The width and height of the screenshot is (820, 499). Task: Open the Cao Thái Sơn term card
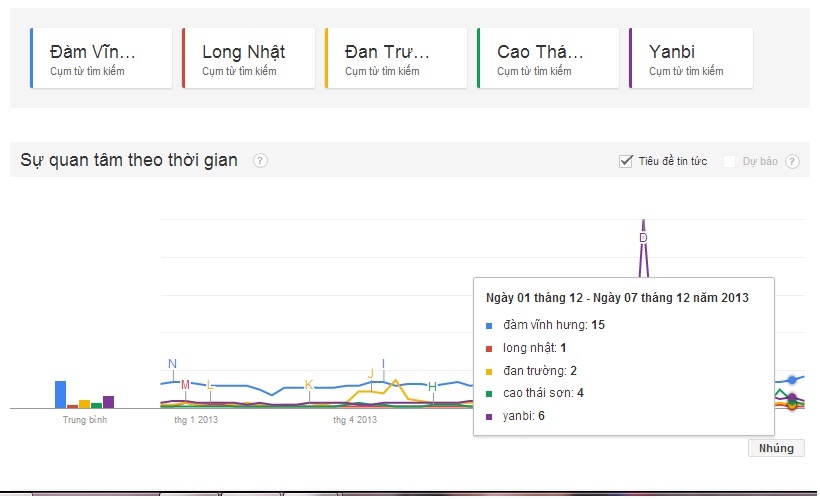tap(548, 58)
